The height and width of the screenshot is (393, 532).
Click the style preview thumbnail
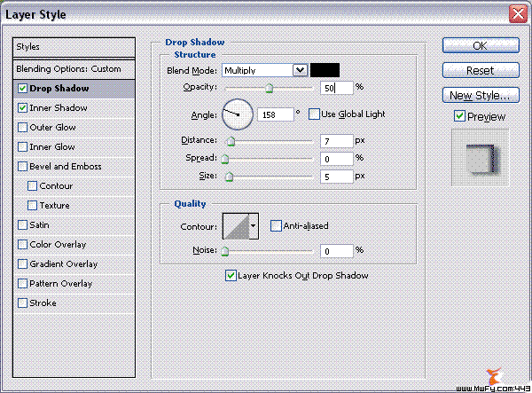click(x=480, y=158)
